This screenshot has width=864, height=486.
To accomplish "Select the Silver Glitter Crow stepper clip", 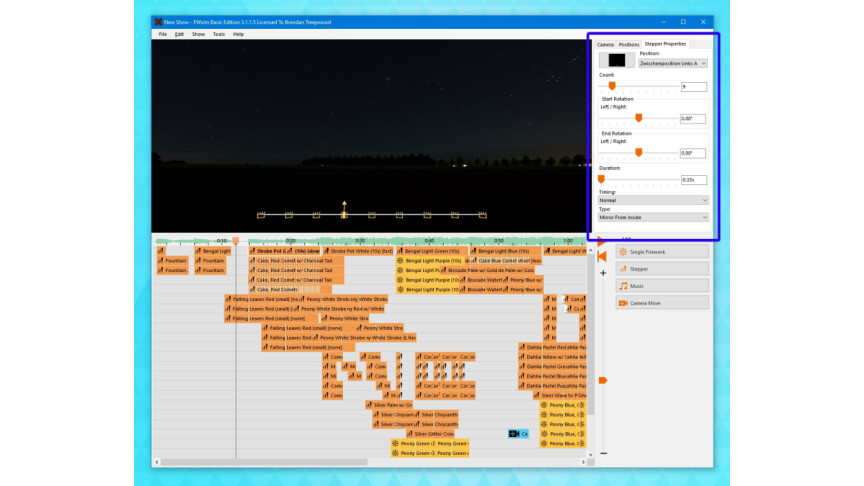I will (x=430, y=434).
